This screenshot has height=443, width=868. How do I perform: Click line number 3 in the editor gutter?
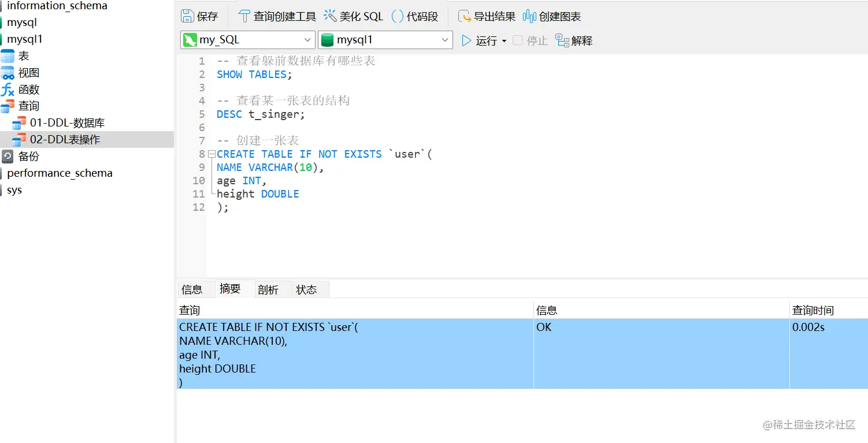pyautogui.click(x=202, y=88)
